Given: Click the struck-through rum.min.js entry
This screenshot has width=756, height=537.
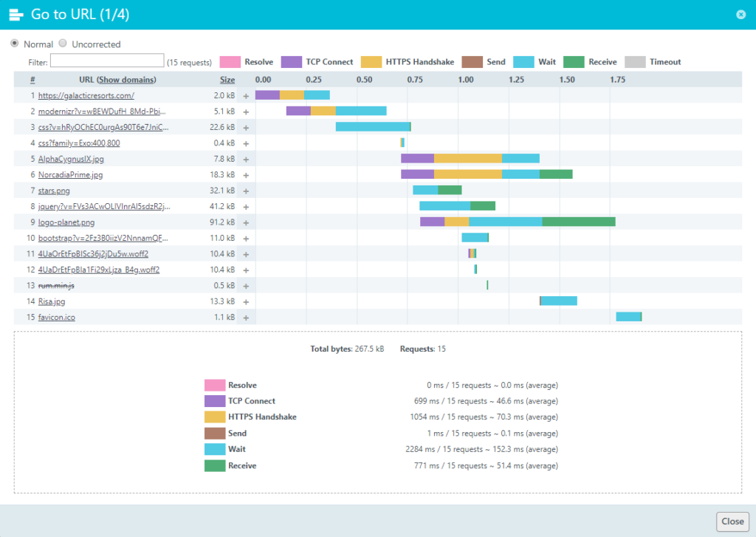Looking at the screenshot, I should coord(56,286).
